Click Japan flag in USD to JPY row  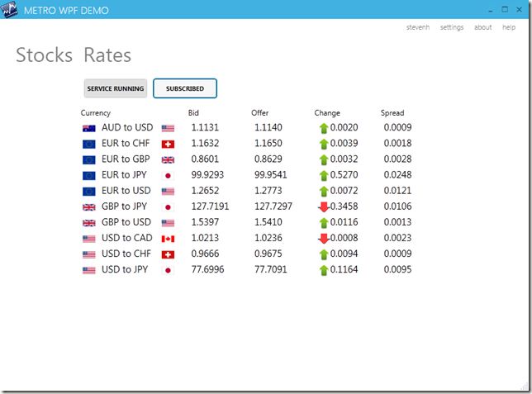click(168, 270)
